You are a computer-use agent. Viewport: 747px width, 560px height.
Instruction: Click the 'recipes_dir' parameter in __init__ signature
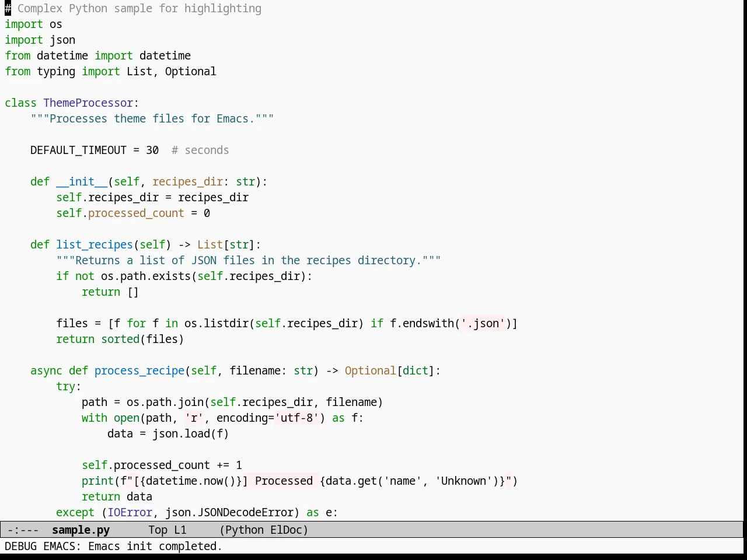(x=187, y=181)
